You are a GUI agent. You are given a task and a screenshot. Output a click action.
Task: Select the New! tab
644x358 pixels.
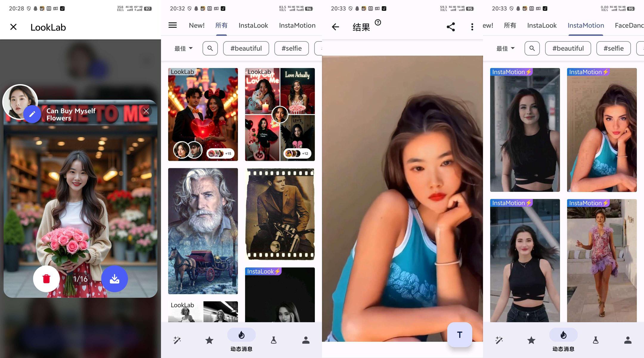[x=196, y=25]
